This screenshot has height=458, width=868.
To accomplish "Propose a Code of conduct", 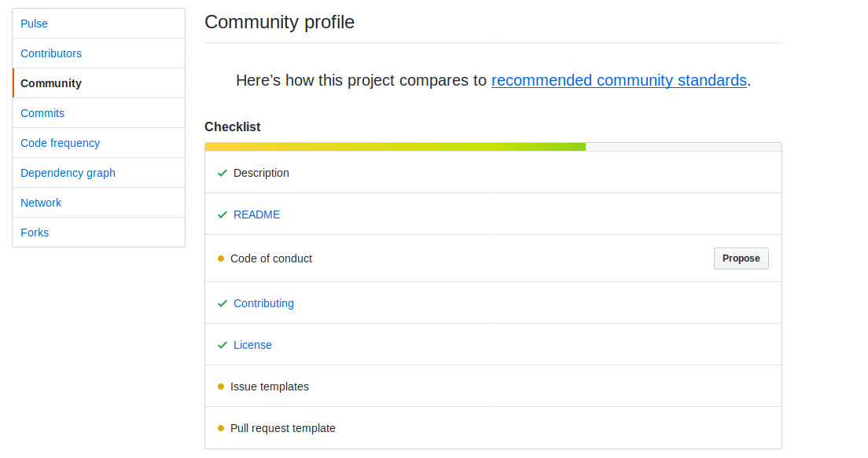I will click(741, 258).
